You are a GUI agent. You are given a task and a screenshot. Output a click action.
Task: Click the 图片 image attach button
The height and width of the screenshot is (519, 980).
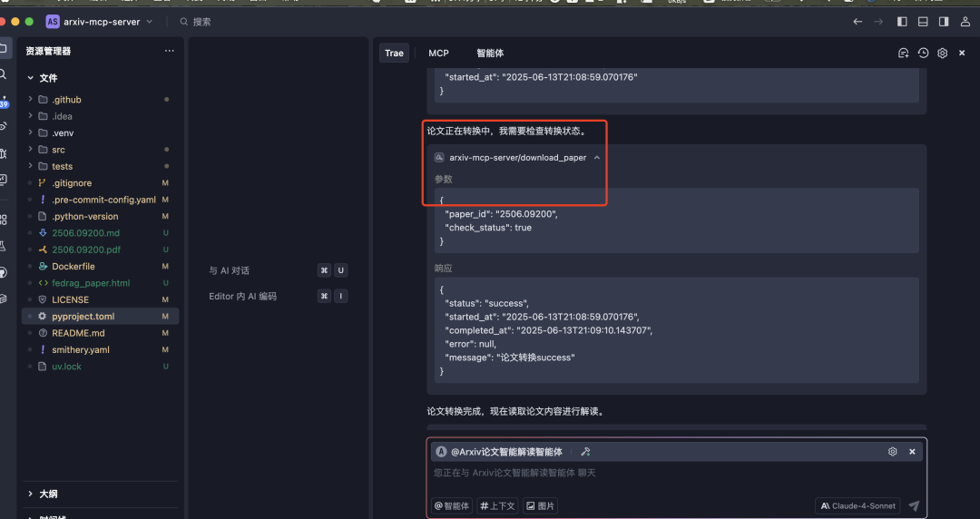click(x=540, y=506)
